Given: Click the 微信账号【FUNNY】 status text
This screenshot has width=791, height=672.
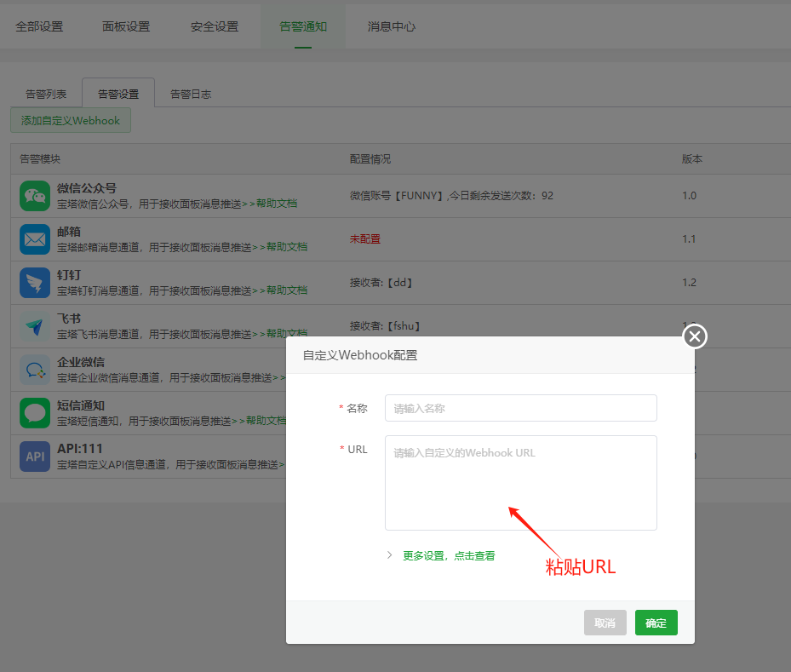Looking at the screenshot, I should (x=451, y=196).
